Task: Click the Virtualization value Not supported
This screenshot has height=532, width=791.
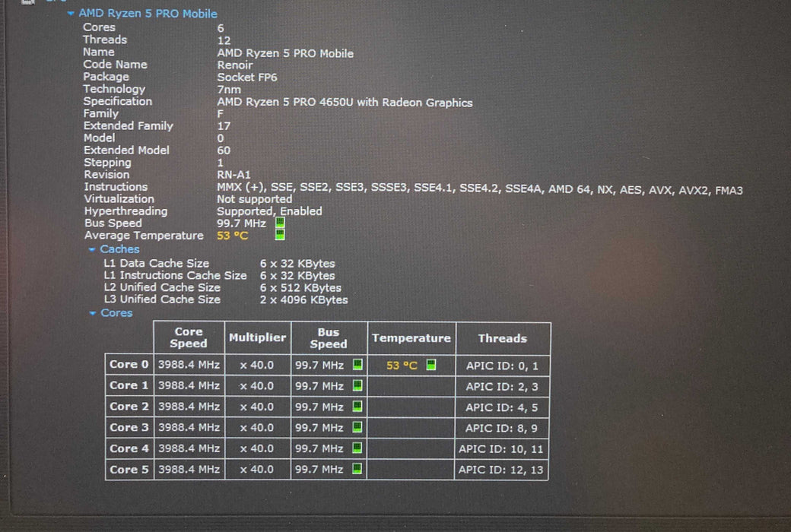Action: [x=255, y=199]
